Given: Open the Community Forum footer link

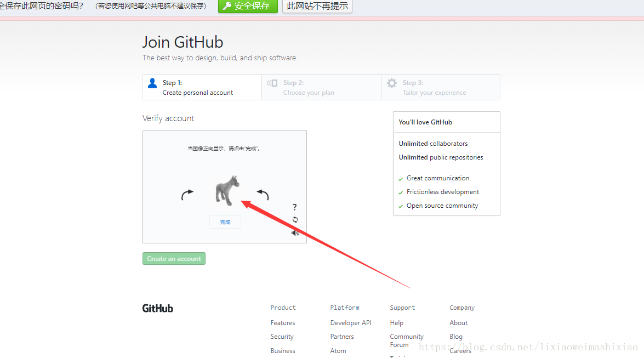Looking at the screenshot, I should pos(407,341).
